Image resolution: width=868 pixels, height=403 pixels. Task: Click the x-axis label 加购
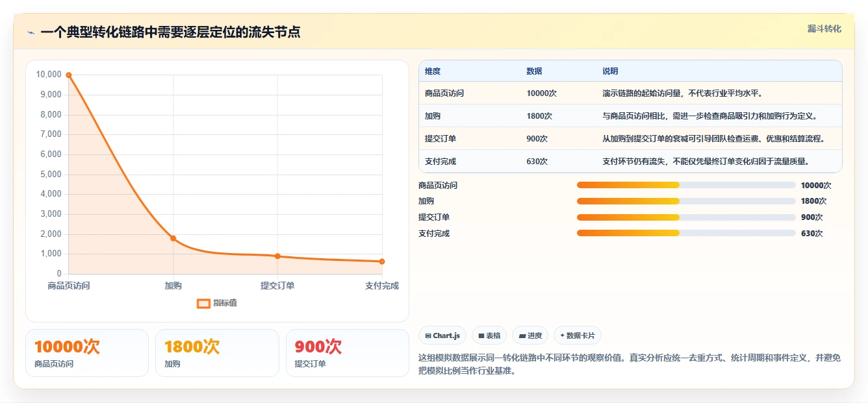(173, 286)
